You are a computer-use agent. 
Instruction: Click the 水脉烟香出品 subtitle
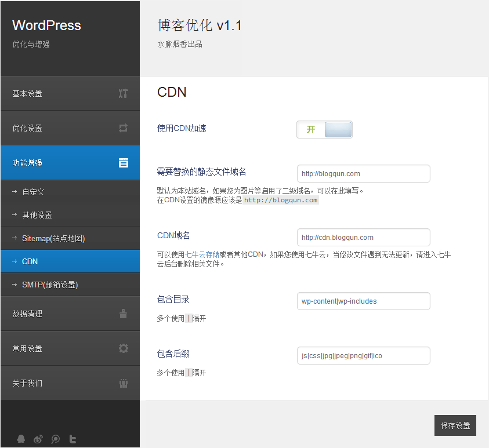pyautogui.click(x=180, y=44)
